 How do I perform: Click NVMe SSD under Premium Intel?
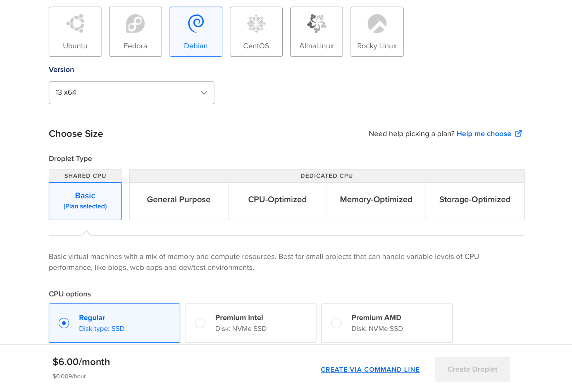tap(249, 329)
